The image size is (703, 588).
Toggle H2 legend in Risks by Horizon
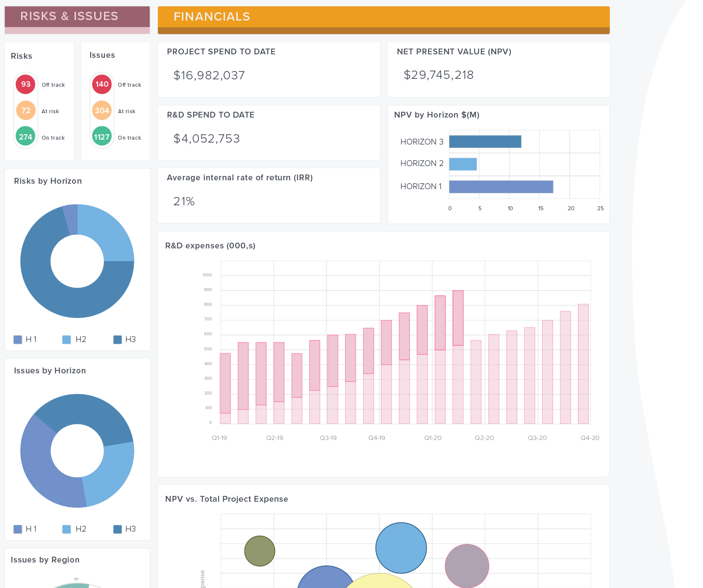[x=75, y=340]
